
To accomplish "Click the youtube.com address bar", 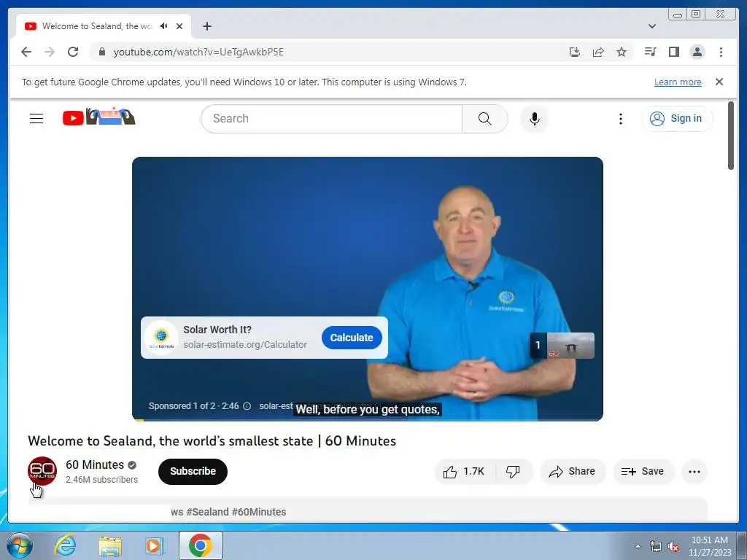I will click(x=333, y=52).
